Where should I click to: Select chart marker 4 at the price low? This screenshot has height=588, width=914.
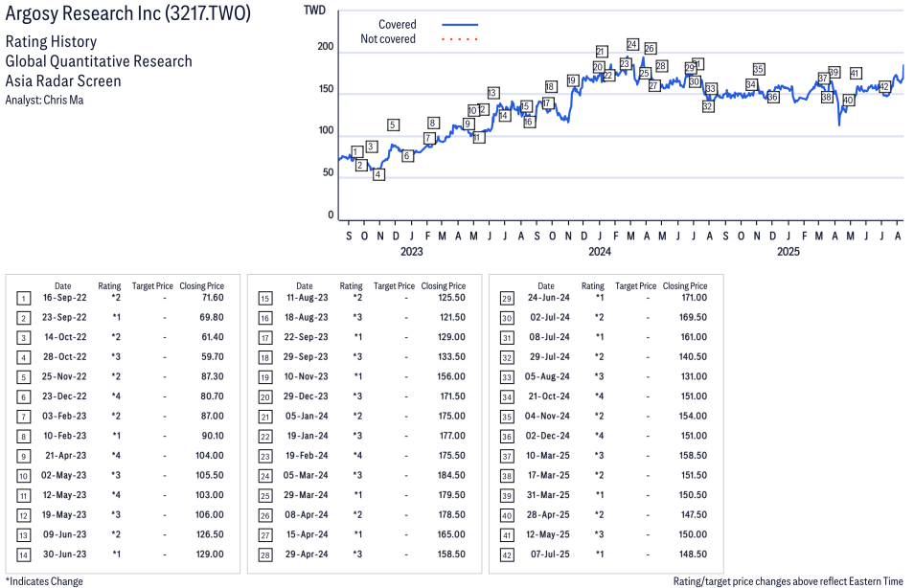click(x=378, y=174)
